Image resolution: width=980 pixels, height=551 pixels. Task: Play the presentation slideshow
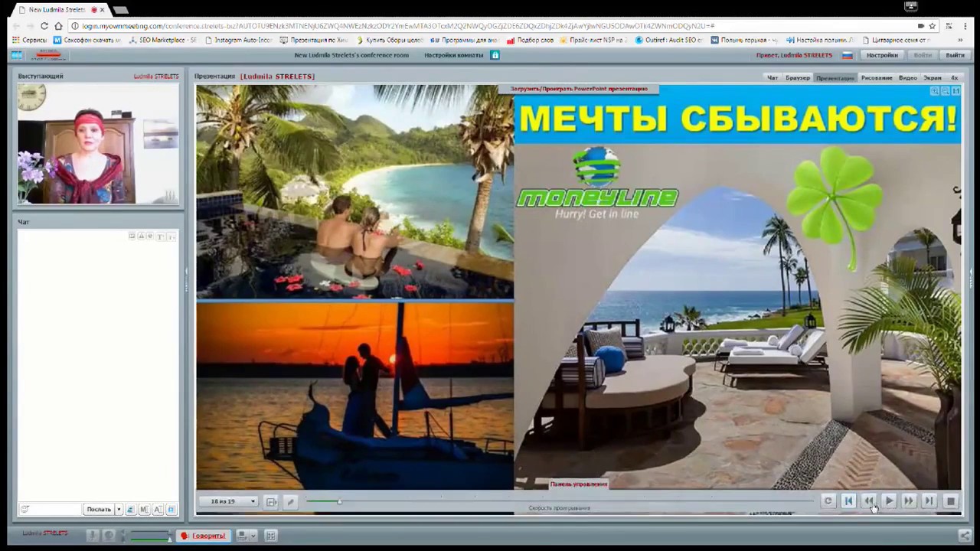889,501
